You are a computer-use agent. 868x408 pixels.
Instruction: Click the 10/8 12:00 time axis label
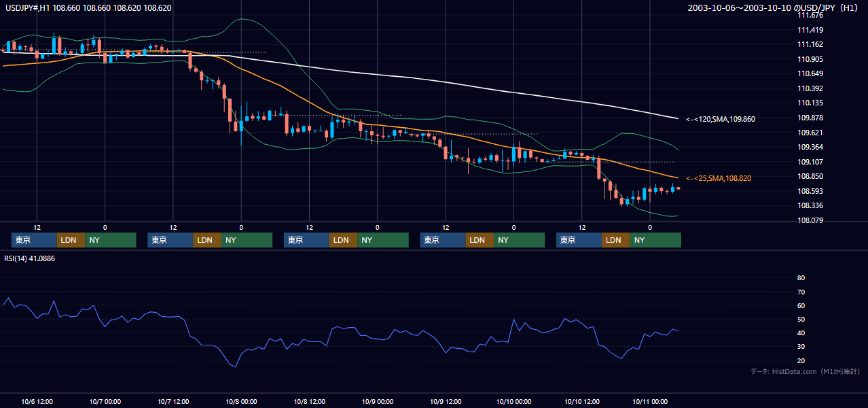pyautogui.click(x=309, y=401)
